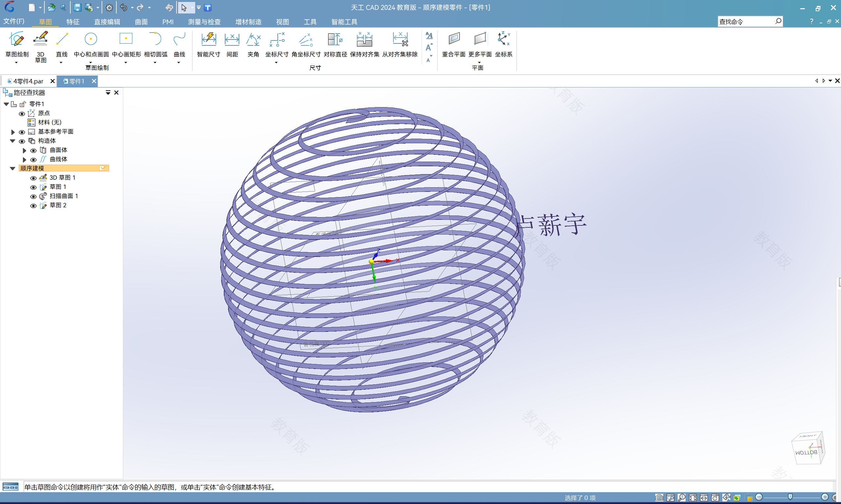Toggle visibility of 草图 1

tap(33, 187)
